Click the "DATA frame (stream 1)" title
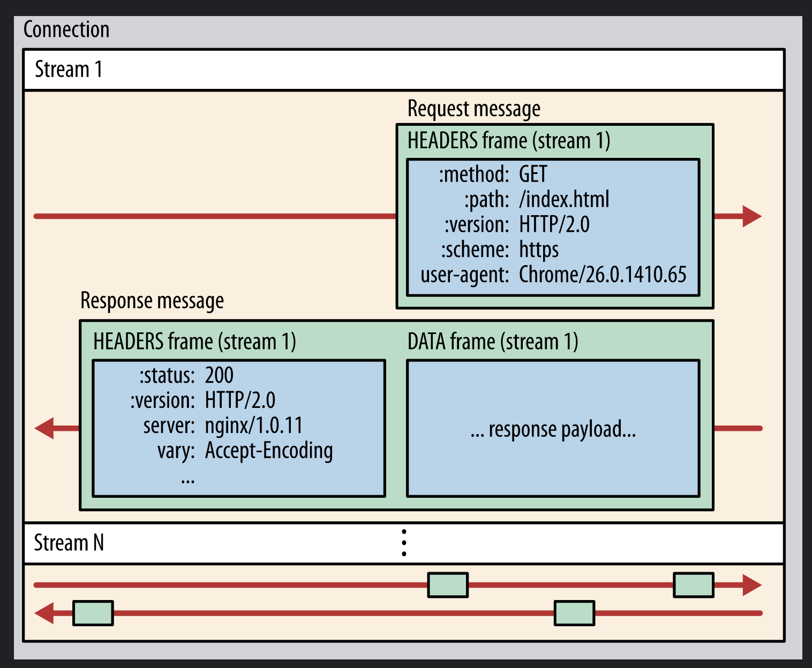812x668 pixels. pos(493,341)
